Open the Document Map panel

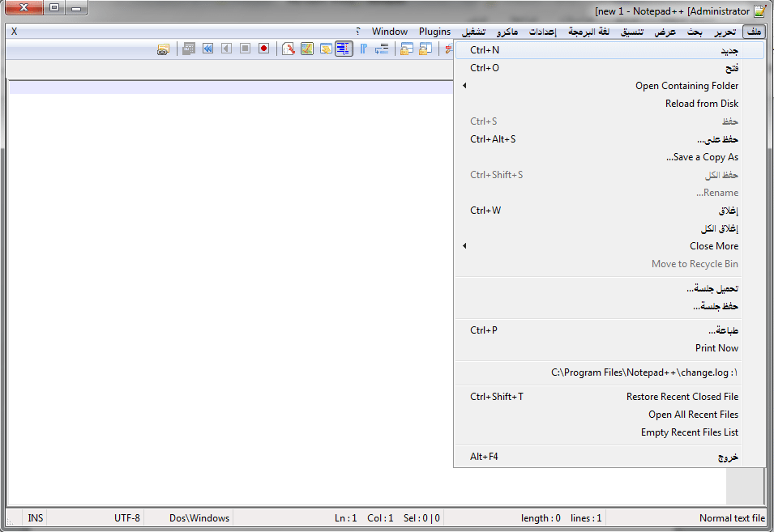(306, 49)
